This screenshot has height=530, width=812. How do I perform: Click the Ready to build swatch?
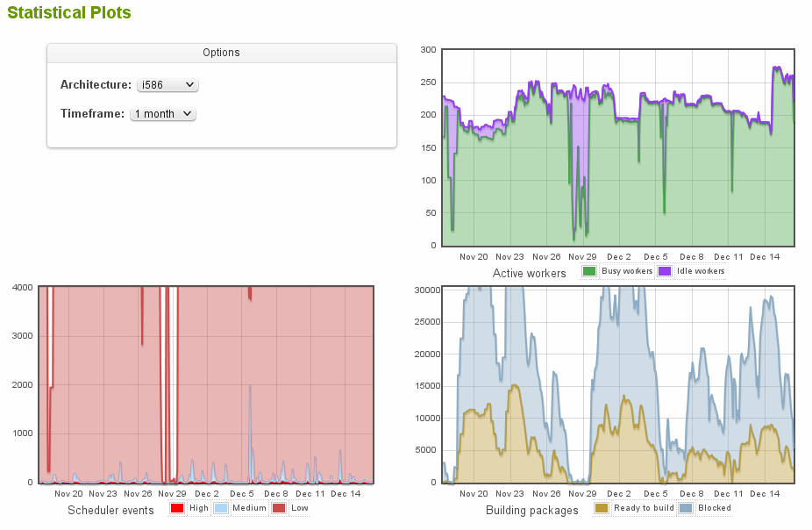[602, 508]
